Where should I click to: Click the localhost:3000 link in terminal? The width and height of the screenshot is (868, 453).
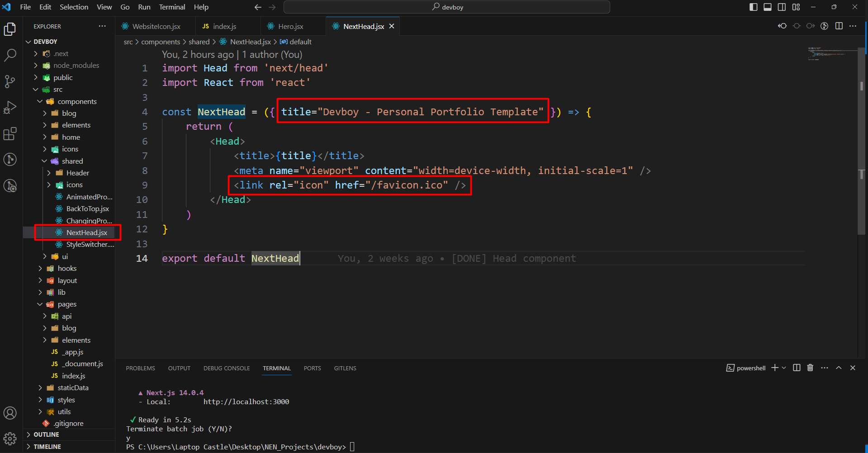pos(246,401)
